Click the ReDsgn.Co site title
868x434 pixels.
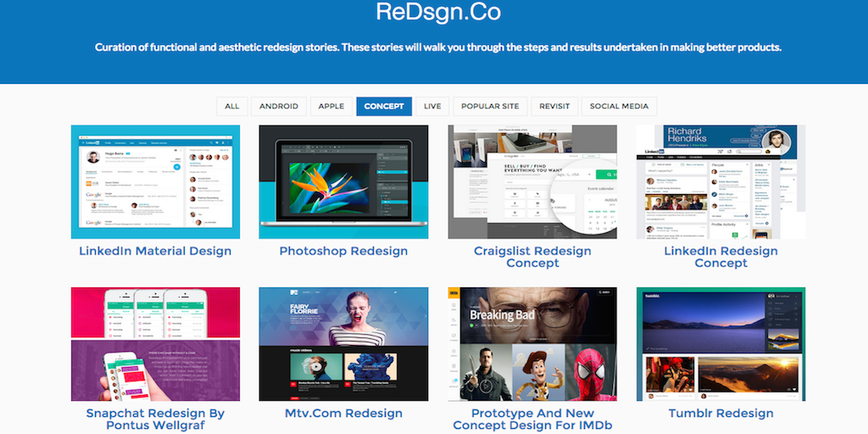pyautogui.click(x=438, y=12)
